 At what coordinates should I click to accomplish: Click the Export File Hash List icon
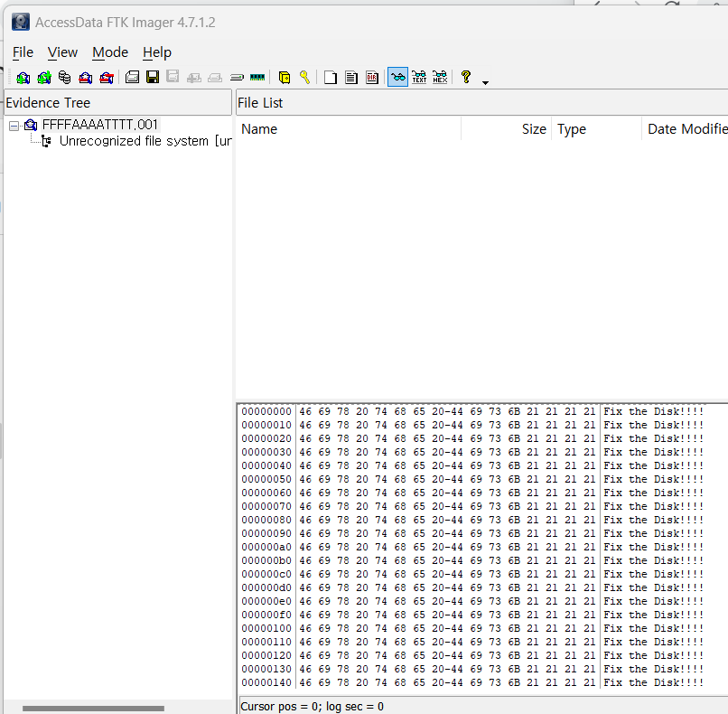(351, 77)
